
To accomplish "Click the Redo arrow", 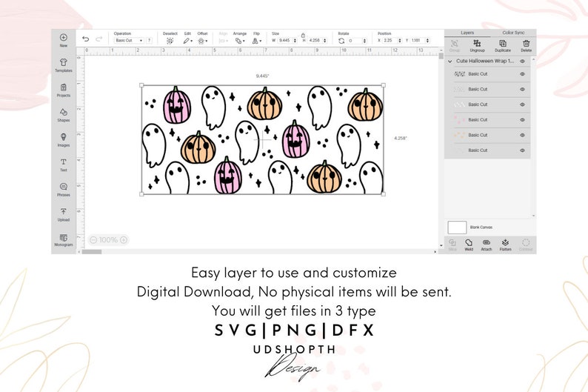I will (x=99, y=39).
